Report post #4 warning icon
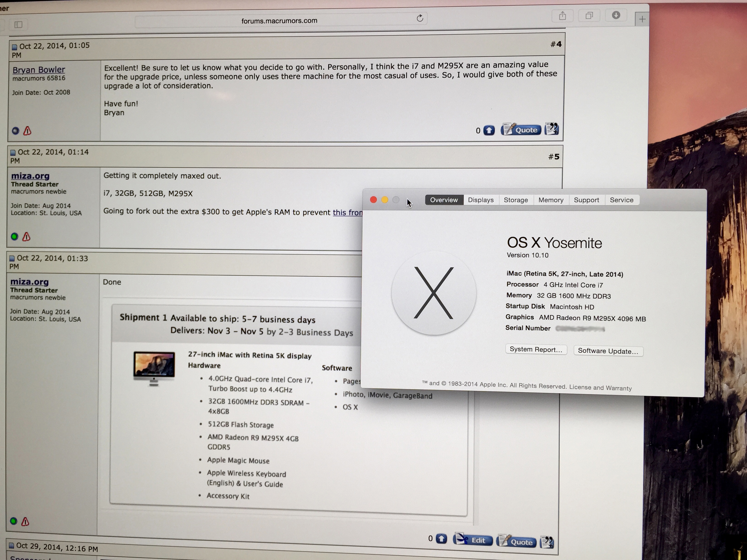 point(27,131)
